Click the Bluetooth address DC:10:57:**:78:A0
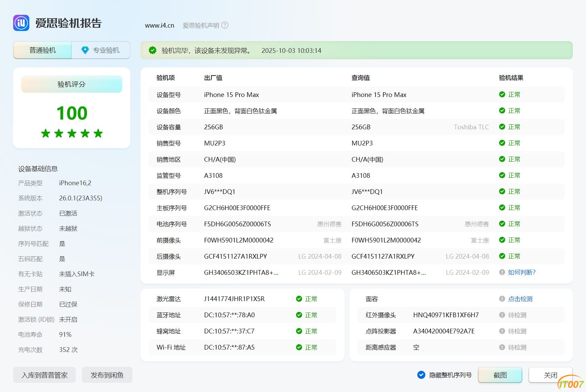The height and width of the screenshot is (392, 586). coord(229,315)
